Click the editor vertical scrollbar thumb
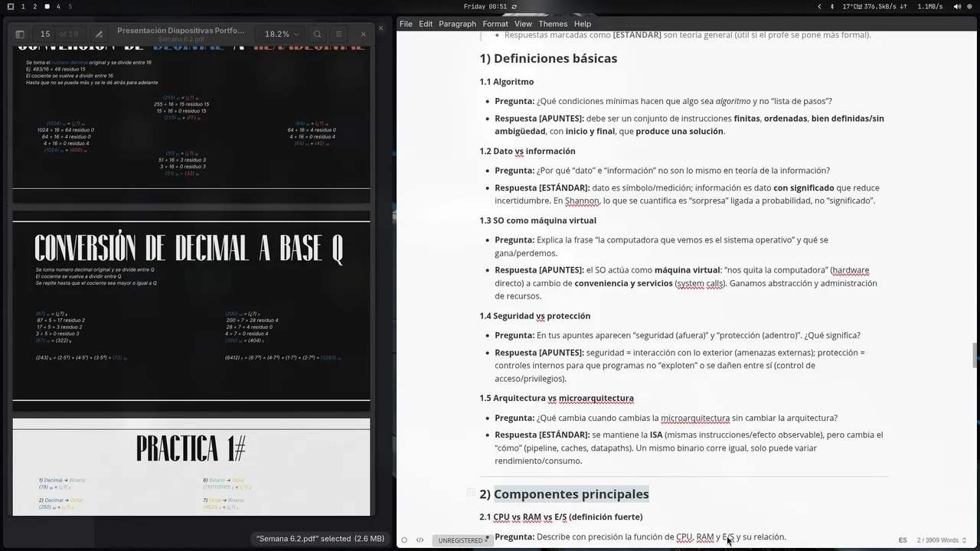 [975, 356]
